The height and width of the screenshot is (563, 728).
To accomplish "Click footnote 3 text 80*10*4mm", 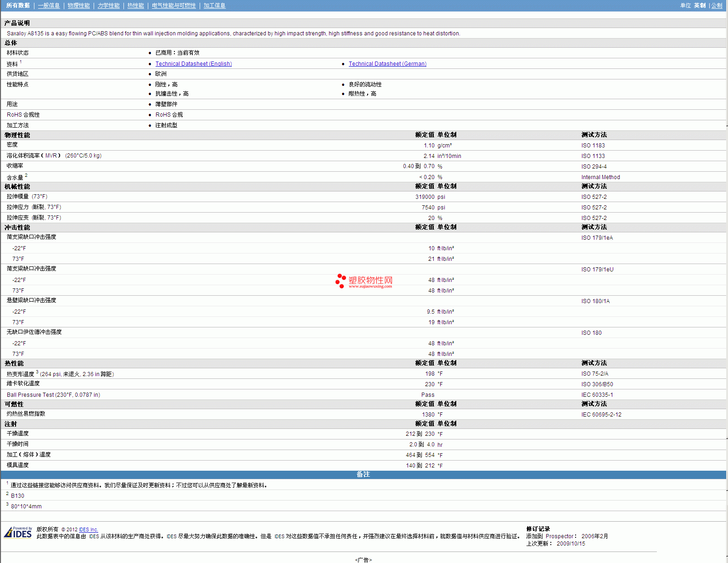I will click(26, 507).
